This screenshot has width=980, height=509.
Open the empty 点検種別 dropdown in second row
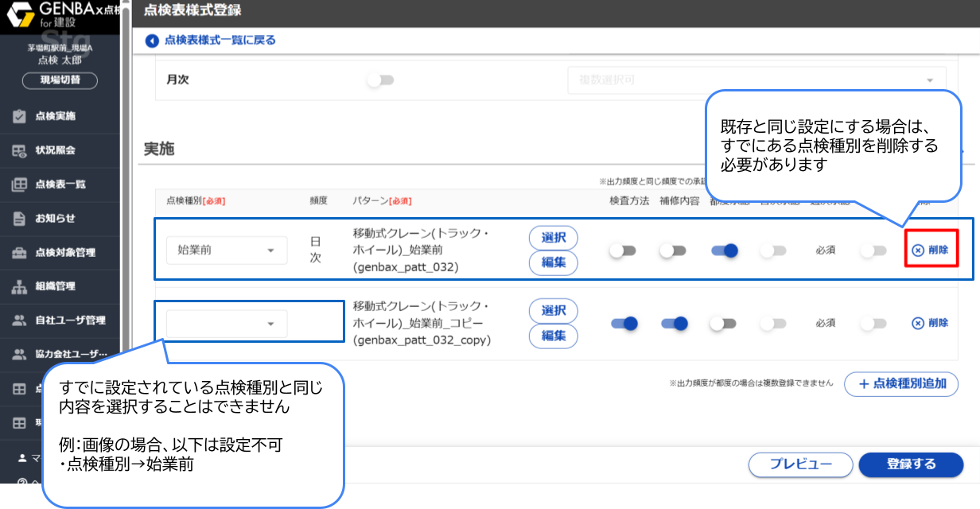pyautogui.click(x=227, y=324)
